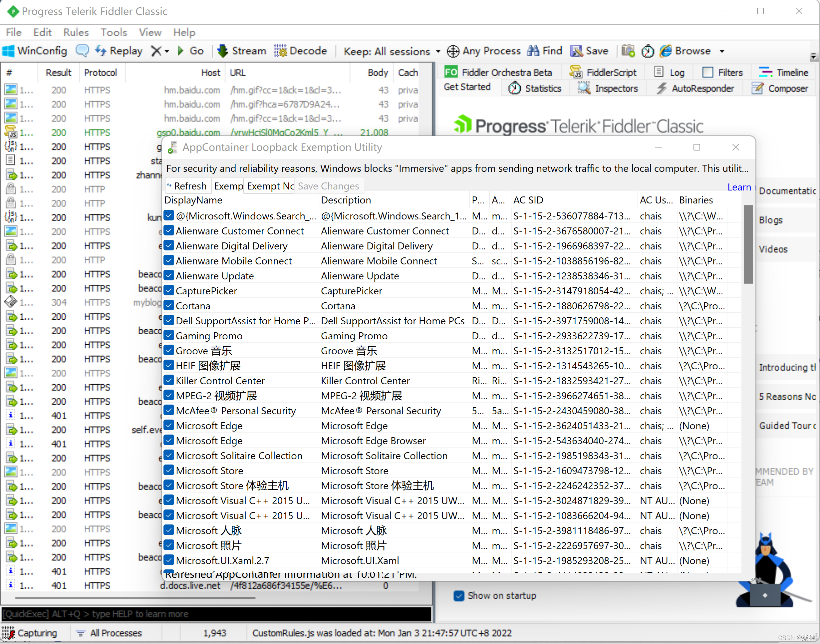Click the comment speech bubble icon
Viewport: 820px width, 644px height.
tap(82, 51)
